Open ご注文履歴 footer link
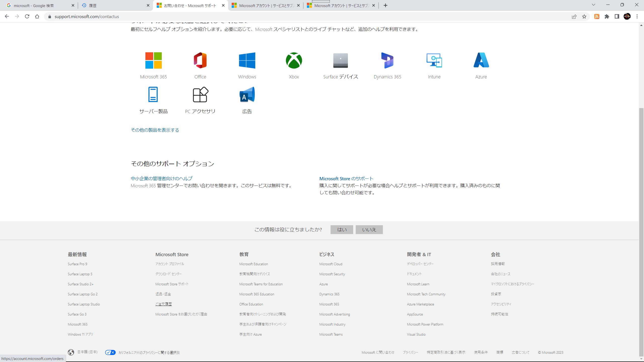 pyautogui.click(x=164, y=304)
